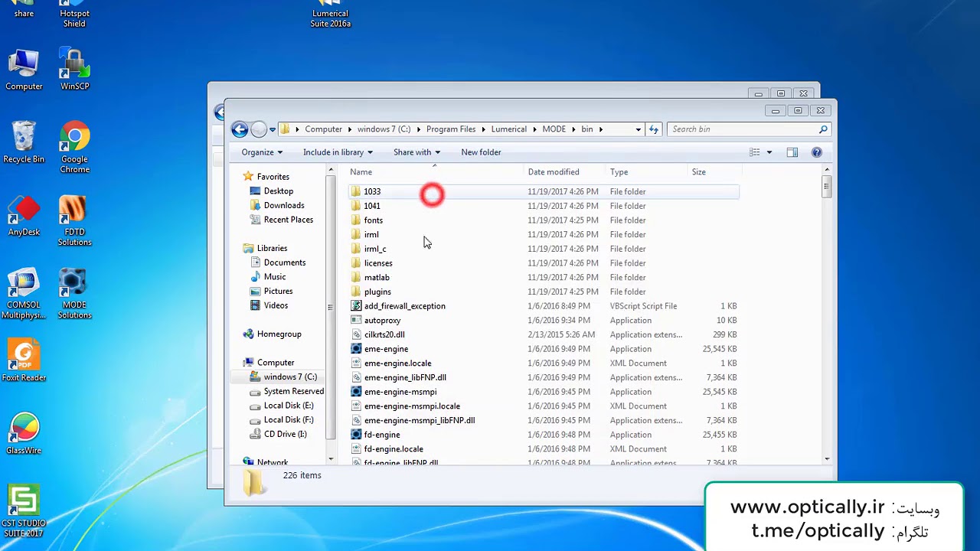Select Desktop under Favorites
980x551 pixels.
pos(278,191)
